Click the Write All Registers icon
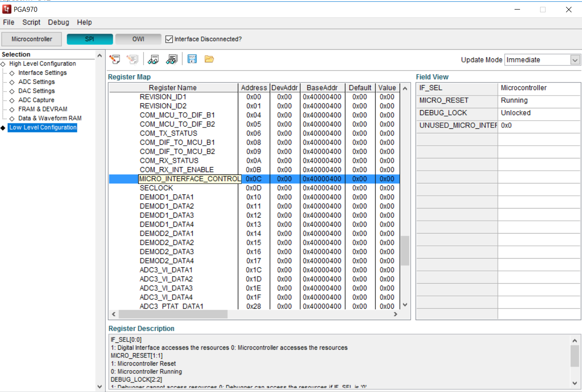 tap(133, 59)
